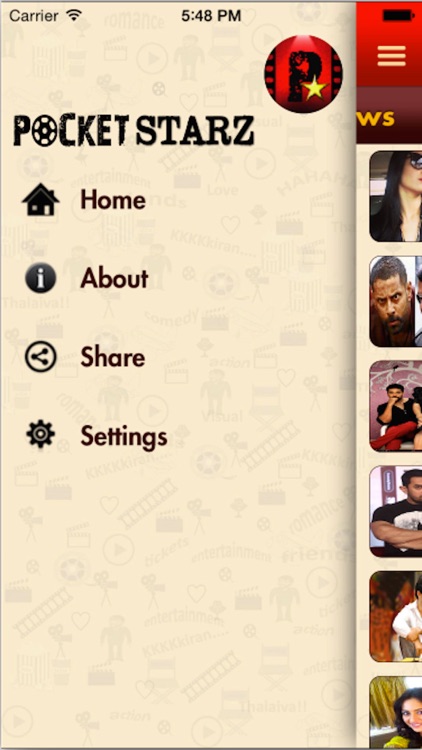Open bottom thumbnail of smiling woman
This screenshot has width=422, height=750.
396,713
